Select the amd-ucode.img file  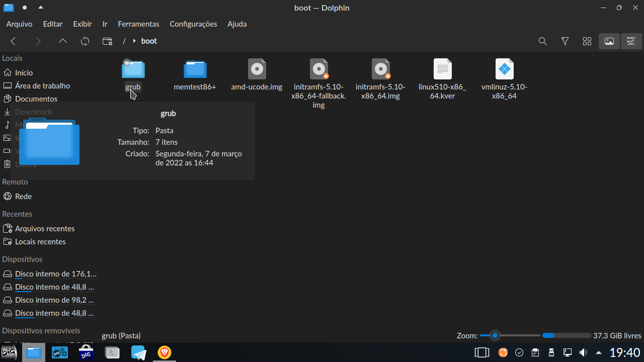point(257,75)
